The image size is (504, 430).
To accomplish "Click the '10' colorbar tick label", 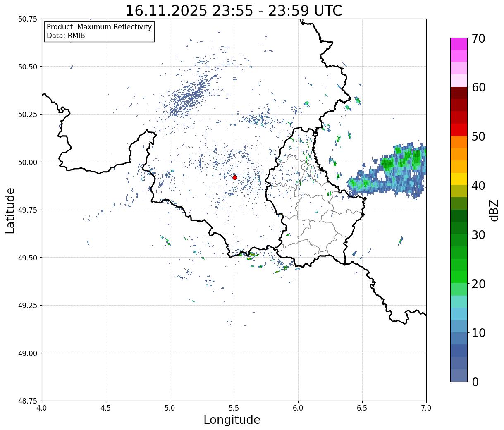I will [478, 332].
